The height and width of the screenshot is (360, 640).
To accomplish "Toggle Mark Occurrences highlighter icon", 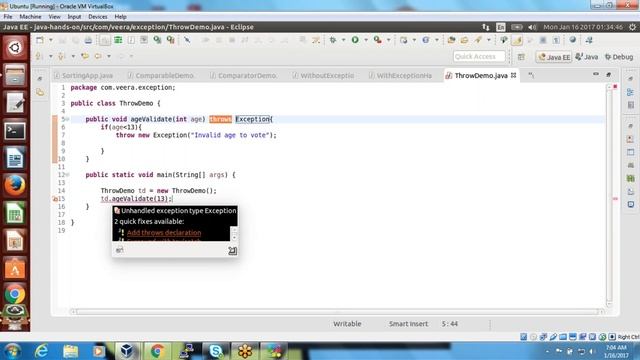I will pos(517,40).
